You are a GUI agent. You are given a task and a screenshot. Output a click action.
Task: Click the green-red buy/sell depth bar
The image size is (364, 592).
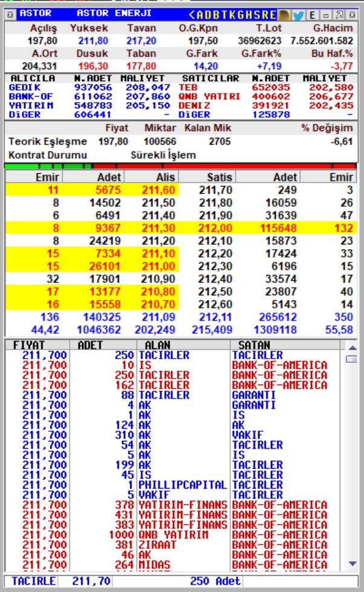(180, 166)
